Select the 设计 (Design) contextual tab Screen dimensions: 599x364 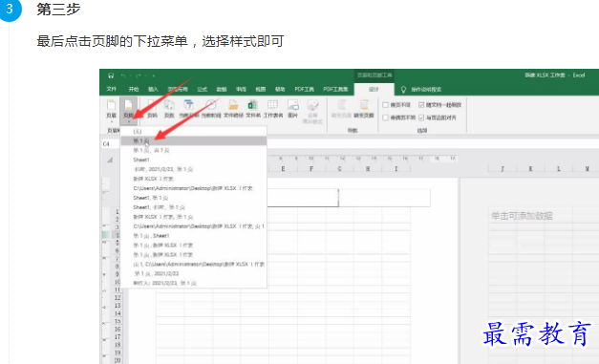tap(374, 90)
